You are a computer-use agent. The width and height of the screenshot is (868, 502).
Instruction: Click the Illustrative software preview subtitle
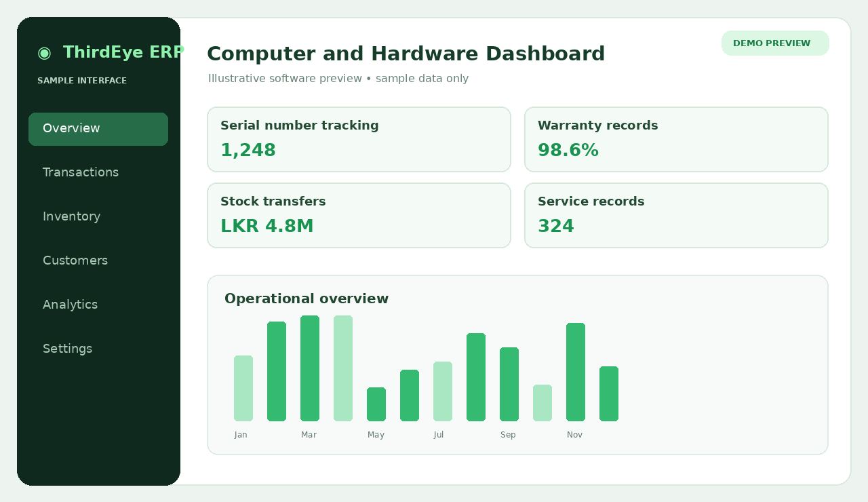pyautogui.click(x=338, y=79)
